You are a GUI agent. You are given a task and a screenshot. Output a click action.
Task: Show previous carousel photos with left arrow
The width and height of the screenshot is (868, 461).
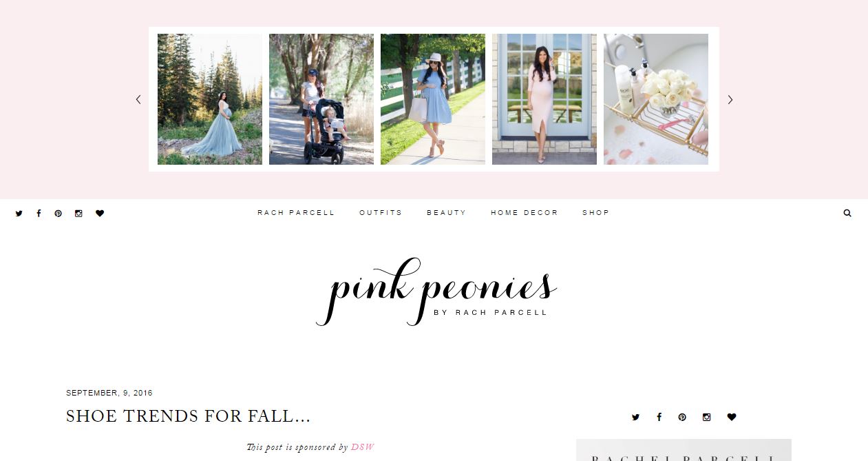(138, 99)
